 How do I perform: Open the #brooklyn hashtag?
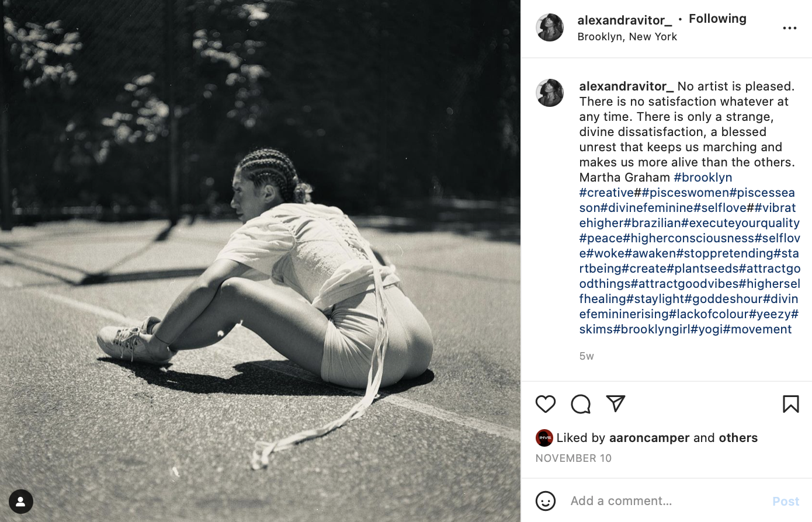tap(703, 177)
